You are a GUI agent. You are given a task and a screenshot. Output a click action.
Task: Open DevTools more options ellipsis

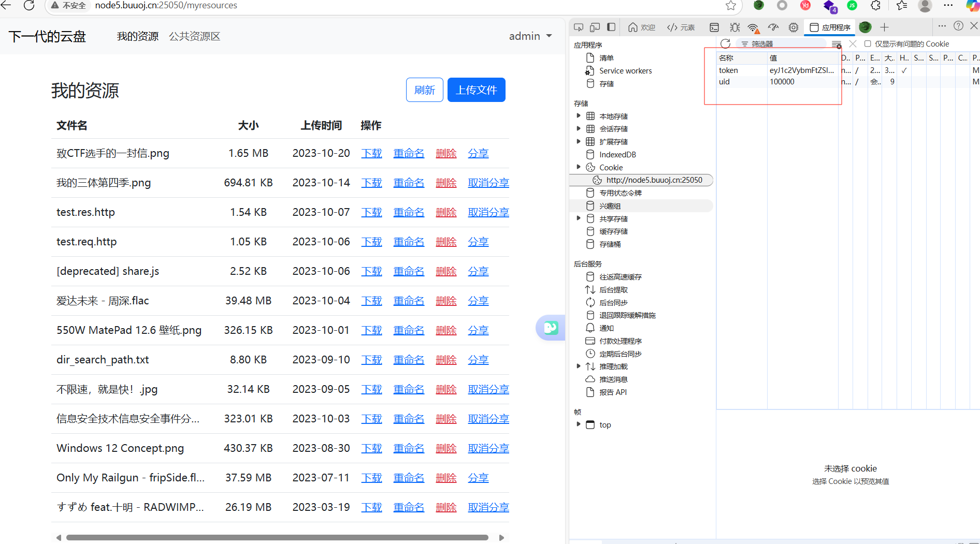pos(942,25)
